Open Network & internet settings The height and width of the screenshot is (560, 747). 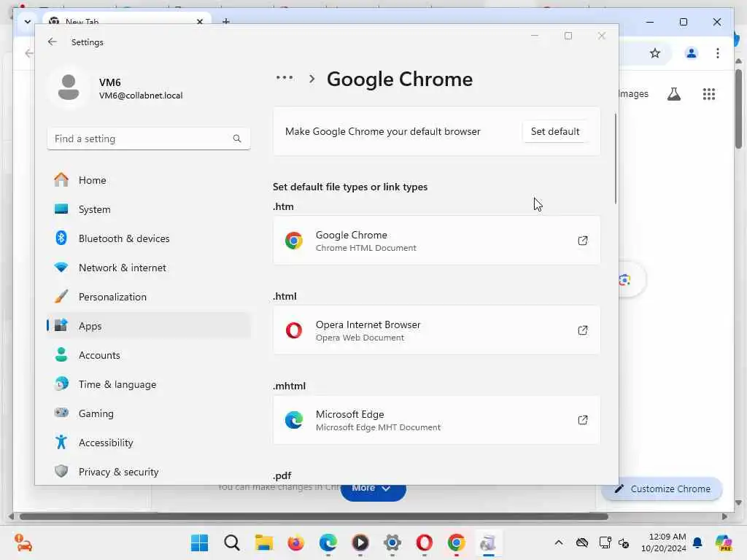(149, 268)
